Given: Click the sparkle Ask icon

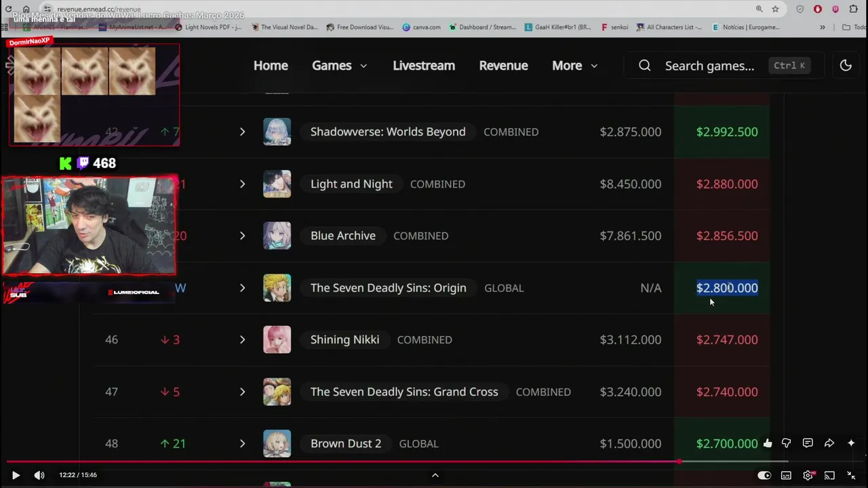Looking at the screenshot, I should [x=851, y=443].
